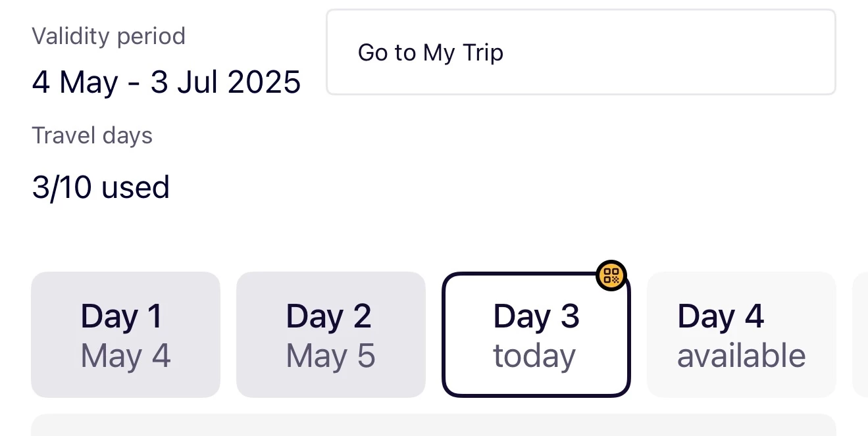Tap the 4 May - 3 Jul 2025 dates
This screenshot has width=868, height=436.
tap(166, 83)
